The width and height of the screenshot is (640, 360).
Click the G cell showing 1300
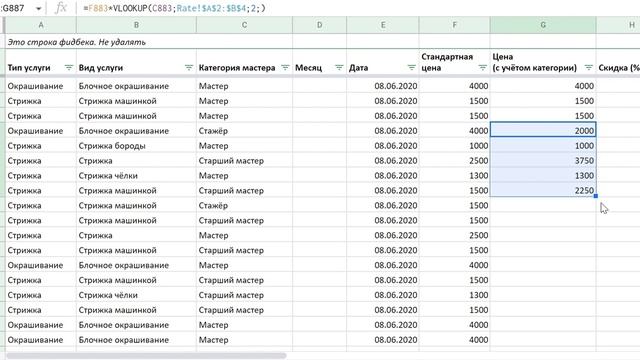click(543, 176)
